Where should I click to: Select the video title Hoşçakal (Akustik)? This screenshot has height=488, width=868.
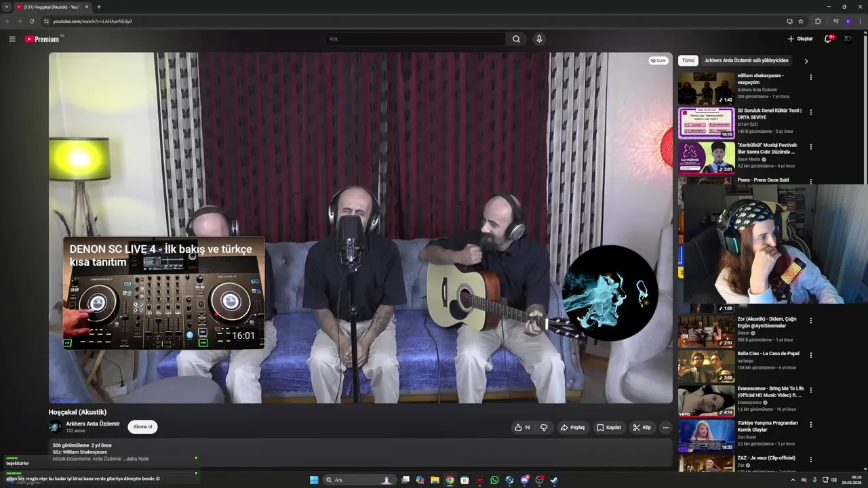[77, 412]
